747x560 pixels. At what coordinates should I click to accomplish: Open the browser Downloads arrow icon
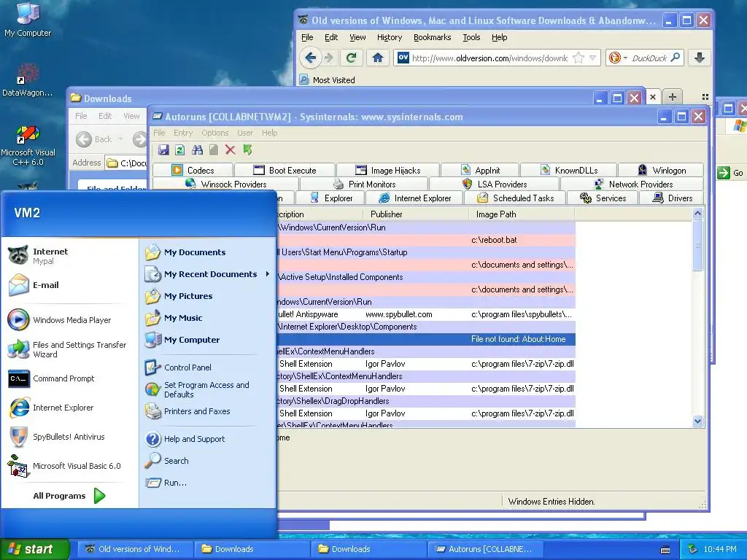click(x=700, y=58)
